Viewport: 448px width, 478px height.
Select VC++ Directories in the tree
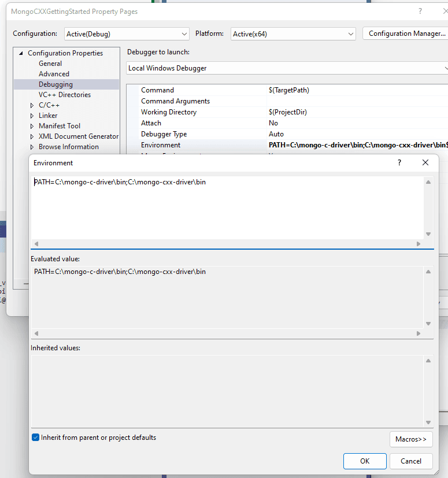pyautogui.click(x=65, y=95)
